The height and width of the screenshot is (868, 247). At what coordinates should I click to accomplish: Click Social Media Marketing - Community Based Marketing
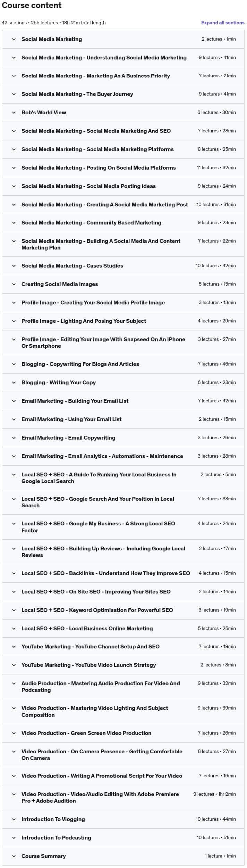[91, 223]
